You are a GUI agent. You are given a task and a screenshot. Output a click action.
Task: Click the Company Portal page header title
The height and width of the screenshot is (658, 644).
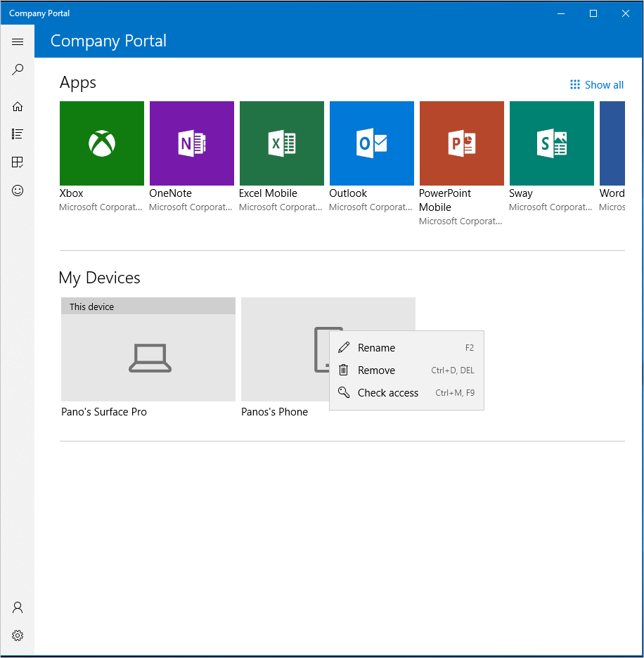click(x=108, y=41)
